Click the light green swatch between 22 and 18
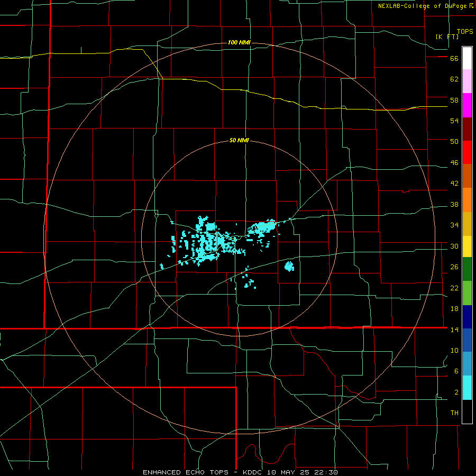The image size is (476, 476). click(467, 293)
